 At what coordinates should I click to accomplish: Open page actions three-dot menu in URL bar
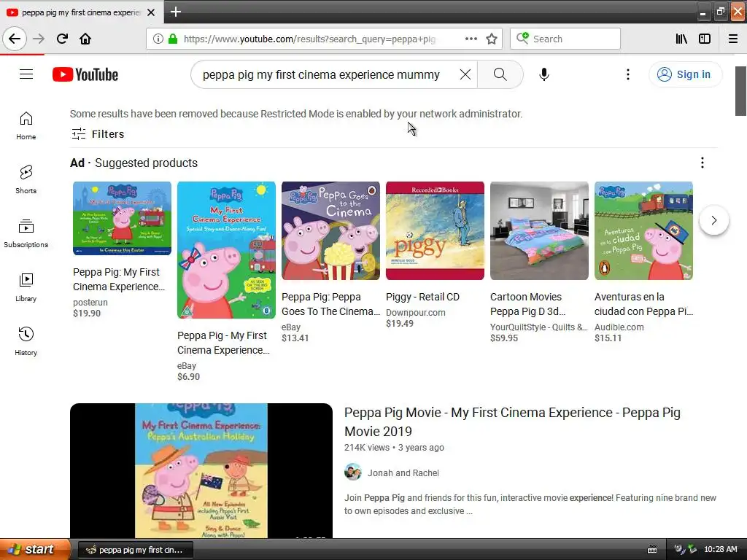coord(471,39)
